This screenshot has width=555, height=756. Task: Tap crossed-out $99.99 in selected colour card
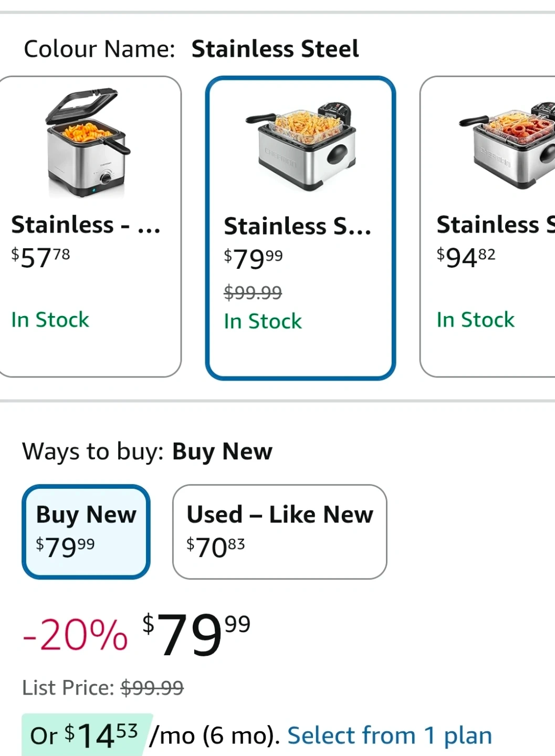[x=253, y=292]
